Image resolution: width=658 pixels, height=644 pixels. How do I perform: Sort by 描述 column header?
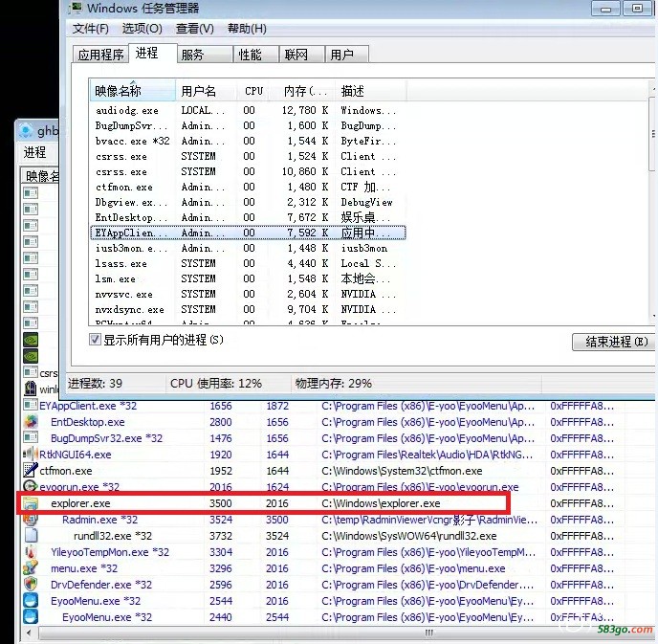pyautogui.click(x=371, y=91)
